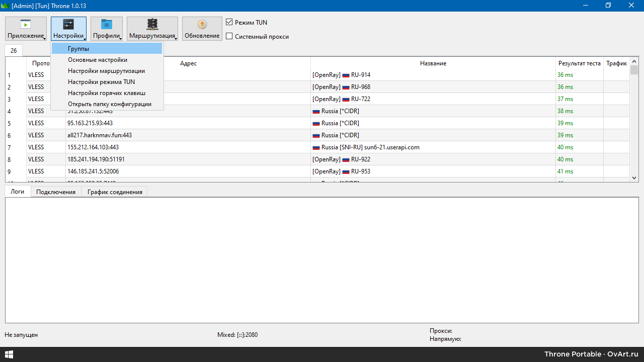Click the Приложение toolbar icon
This screenshot has width=644, height=362.
(26, 24)
